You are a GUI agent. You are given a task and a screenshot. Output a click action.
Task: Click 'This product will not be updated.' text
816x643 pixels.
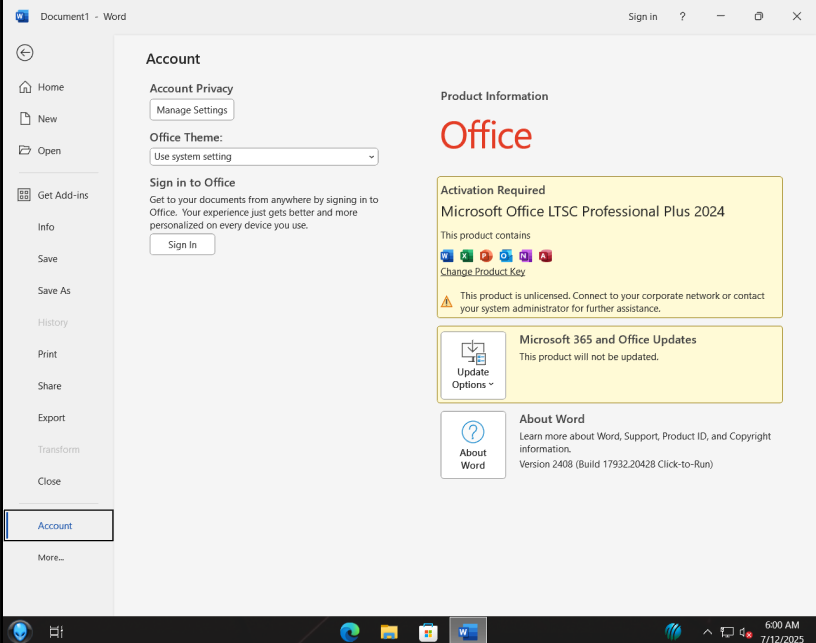coord(589,357)
